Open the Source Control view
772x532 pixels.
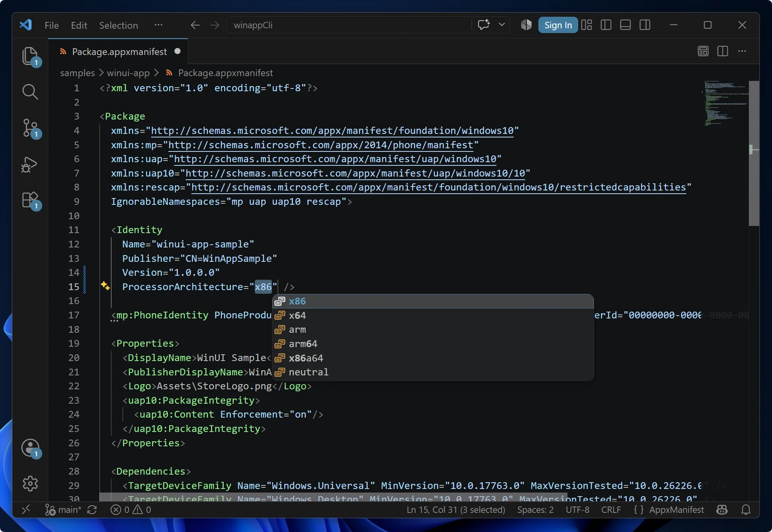point(30,128)
